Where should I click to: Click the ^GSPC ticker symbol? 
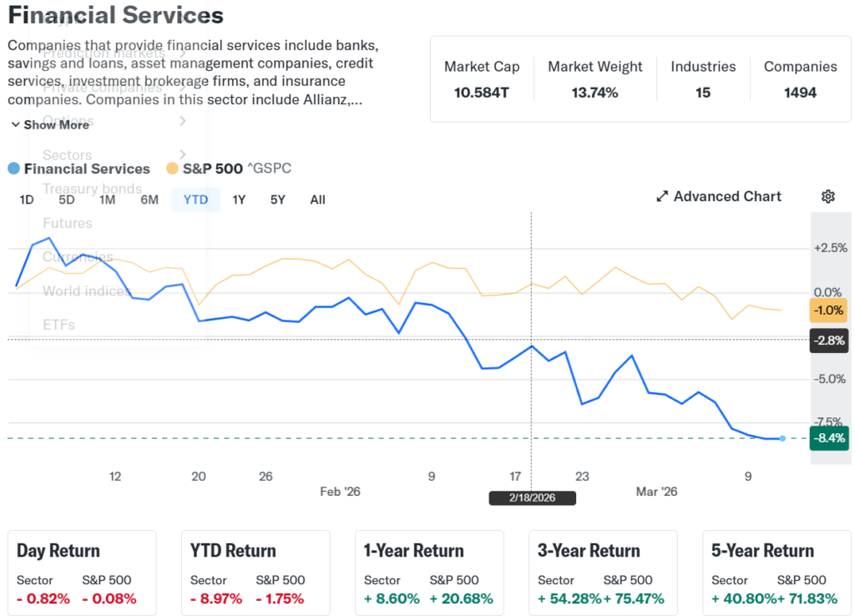point(269,169)
